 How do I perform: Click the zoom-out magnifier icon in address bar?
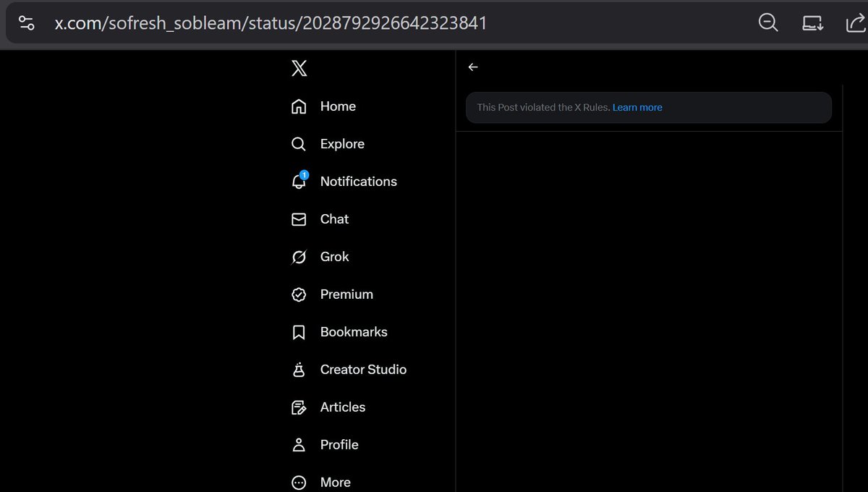[x=768, y=23]
